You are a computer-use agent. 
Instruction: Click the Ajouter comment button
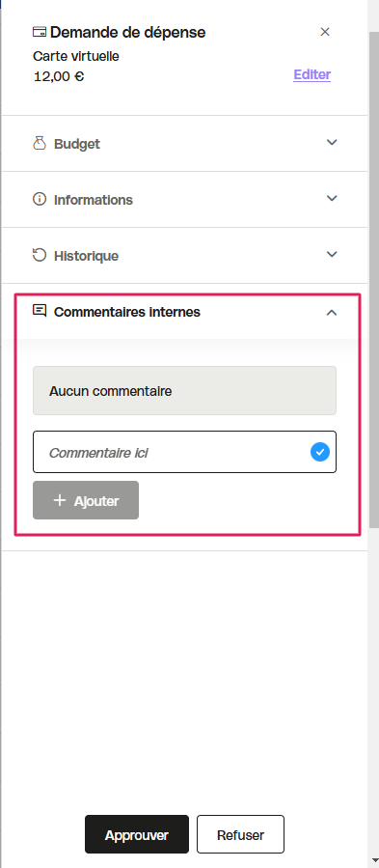click(x=86, y=500)
